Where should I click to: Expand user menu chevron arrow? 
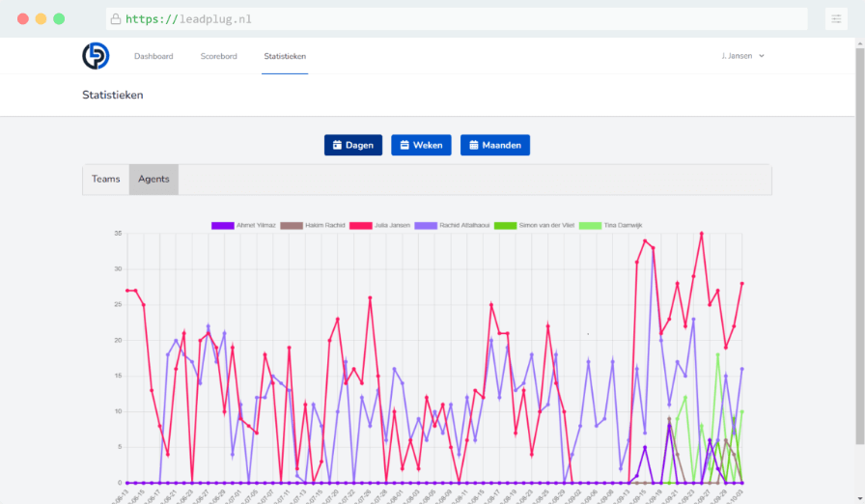point(762,56)
